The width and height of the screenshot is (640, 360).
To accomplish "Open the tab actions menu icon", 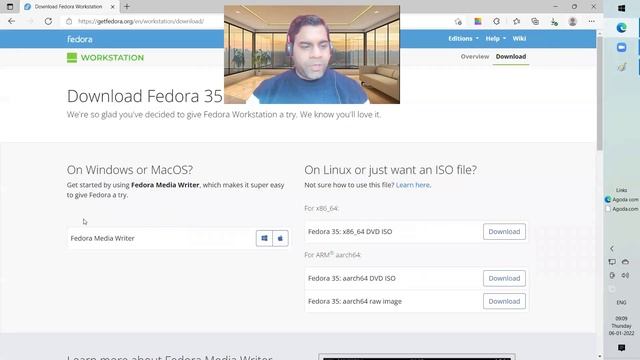I will (10, 7).
